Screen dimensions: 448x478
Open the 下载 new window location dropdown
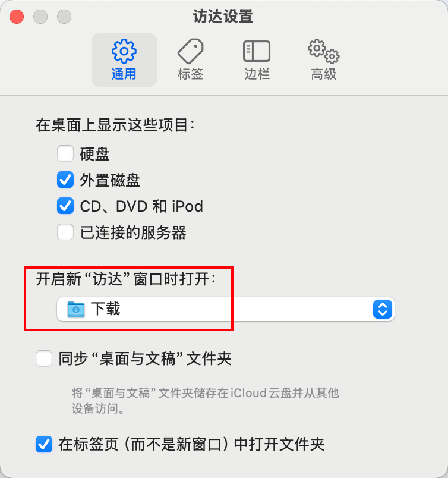[226, 309]
